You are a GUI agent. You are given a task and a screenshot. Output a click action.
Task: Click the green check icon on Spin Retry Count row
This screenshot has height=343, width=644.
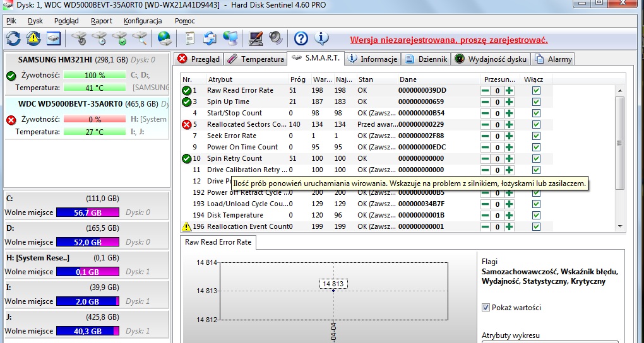coord(186,158)
